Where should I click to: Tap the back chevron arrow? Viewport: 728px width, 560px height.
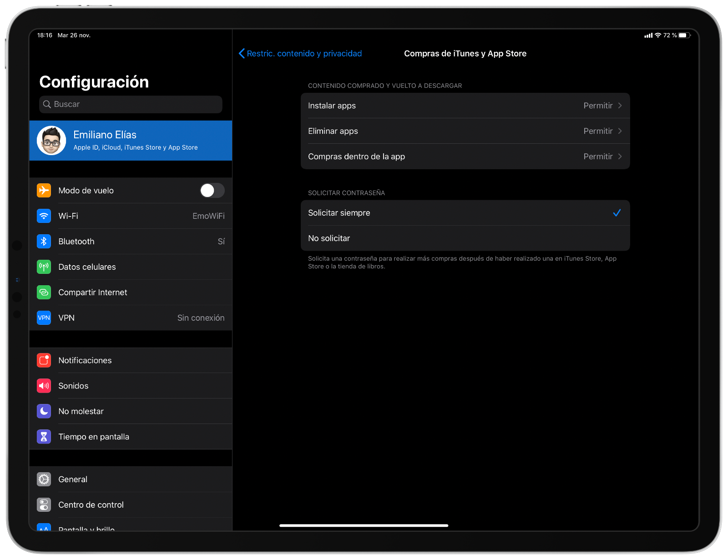(242, 54)
